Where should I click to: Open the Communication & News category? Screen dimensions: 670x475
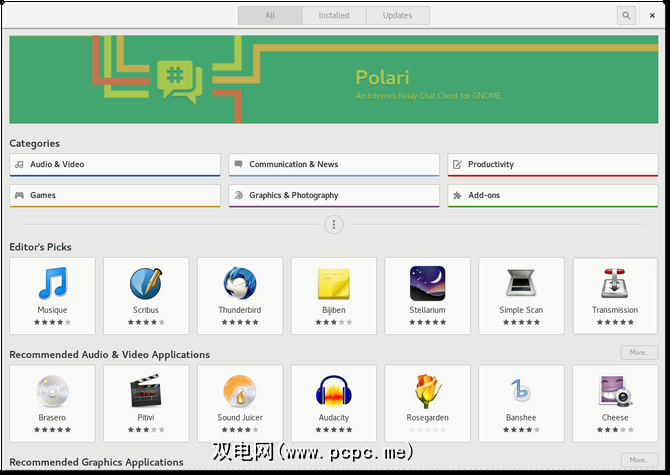334,165
